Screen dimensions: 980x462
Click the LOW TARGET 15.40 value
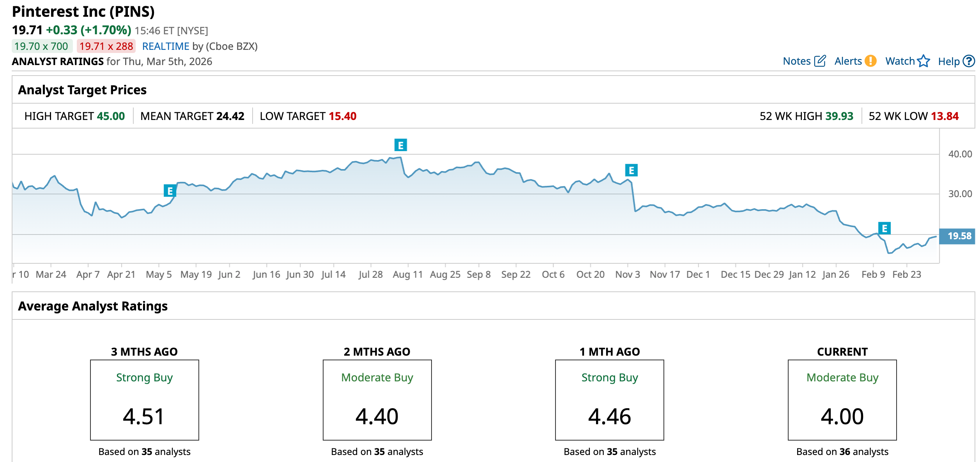click(x=342, y=116)
